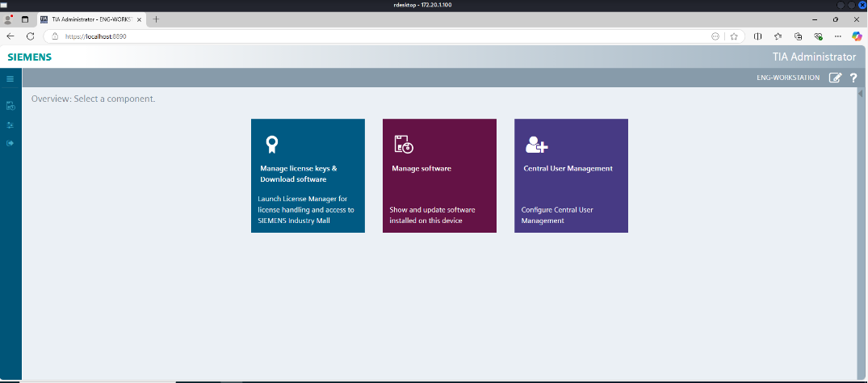
Task: Open the Manage software sidebar icon
Action: (x=10, y=106)
